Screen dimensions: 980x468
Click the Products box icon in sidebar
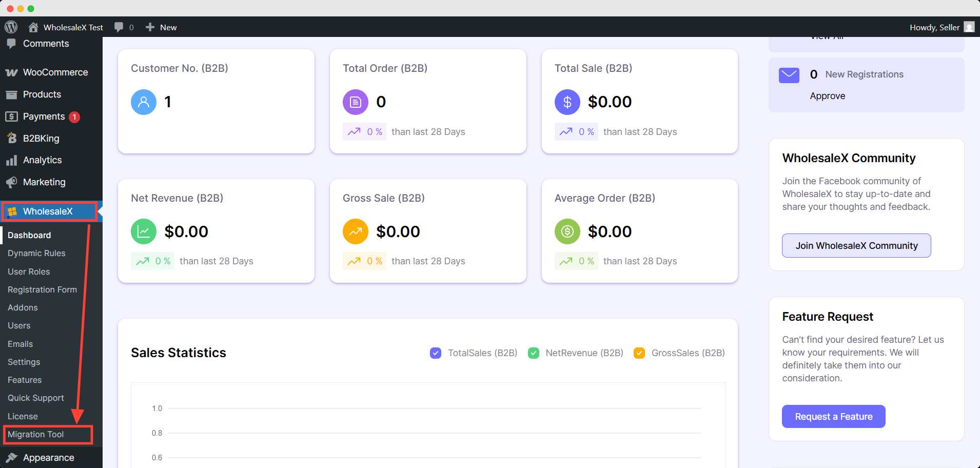[11, 94]
